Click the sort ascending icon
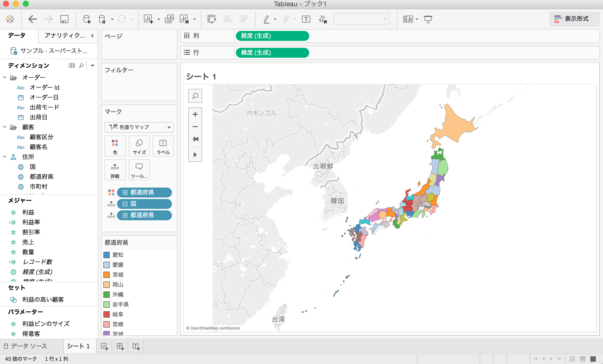 click(228, 19)
